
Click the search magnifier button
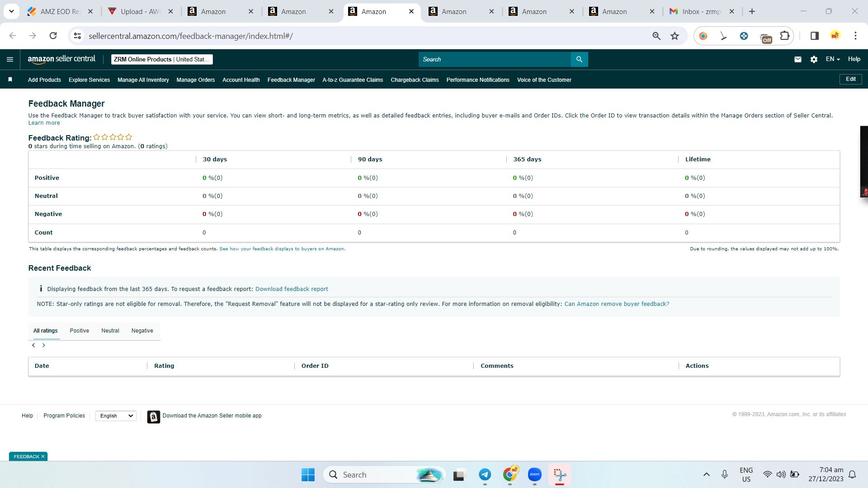coord(579,59)
